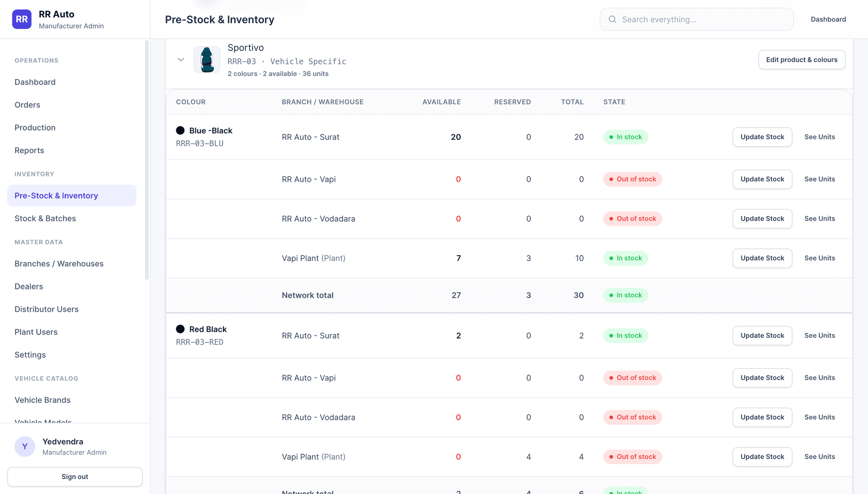This screenshot has height=494, width=868.
Task: Select Pre-Stock & Inventory sidebar item
Action: pos(72,195)
